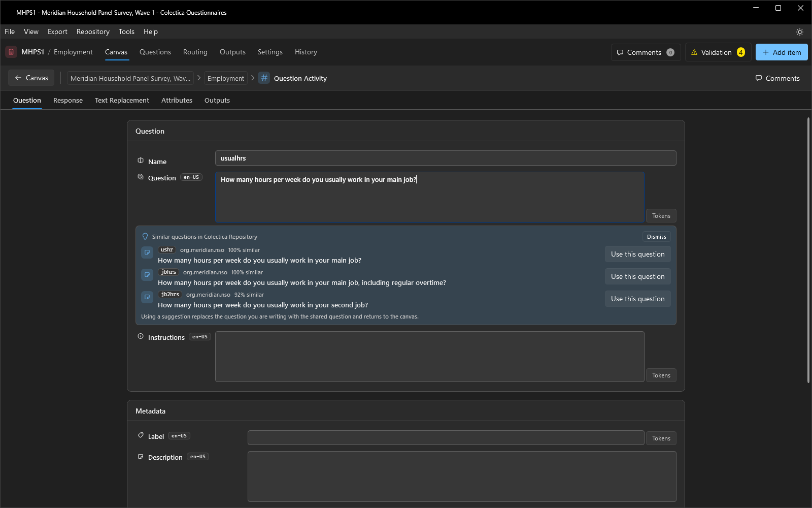
Task: Click the MHPS1 project red icon
Action: coord(11,52)
